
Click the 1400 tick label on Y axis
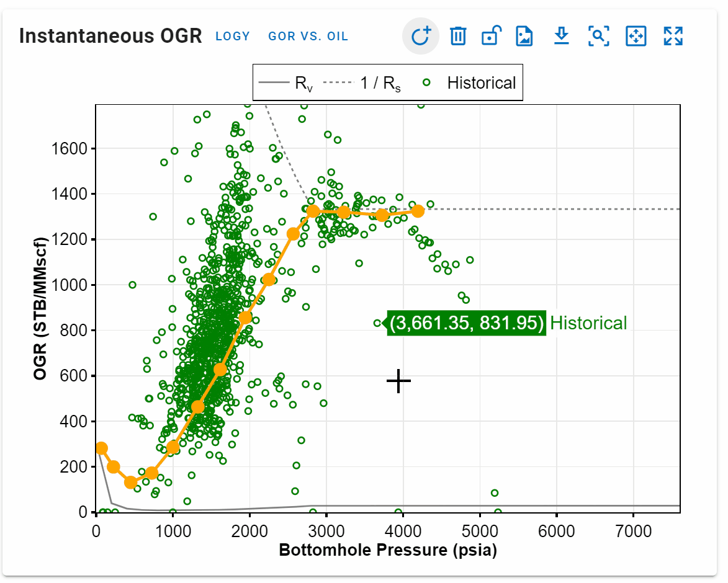click(69, 194)
